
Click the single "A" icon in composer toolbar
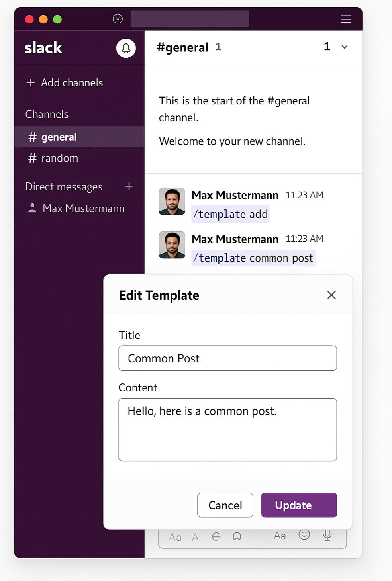pos(195,537)
